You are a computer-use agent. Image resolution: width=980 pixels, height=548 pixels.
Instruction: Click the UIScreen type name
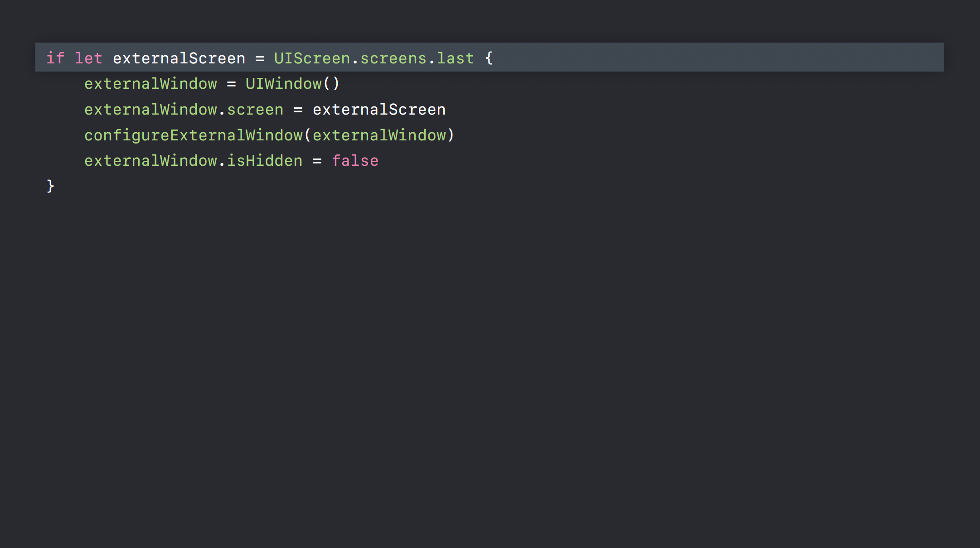[312, 58]
